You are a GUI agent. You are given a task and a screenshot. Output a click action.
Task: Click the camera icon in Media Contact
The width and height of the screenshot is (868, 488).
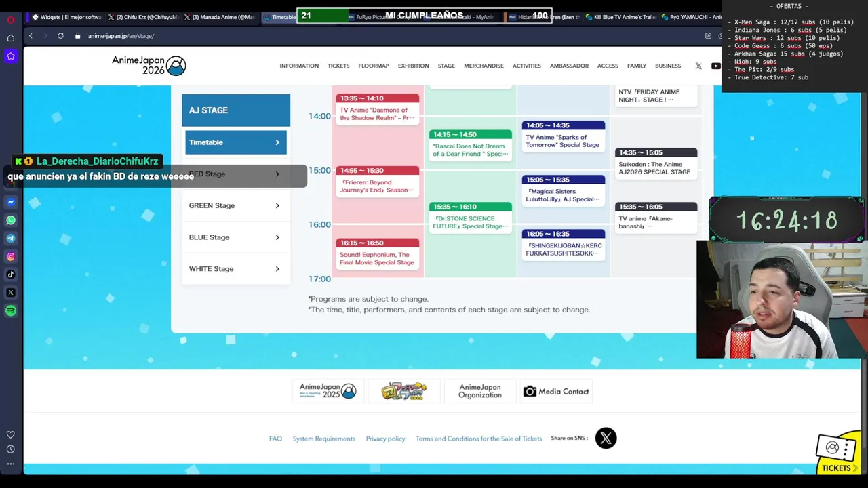[x=530, y=391]
